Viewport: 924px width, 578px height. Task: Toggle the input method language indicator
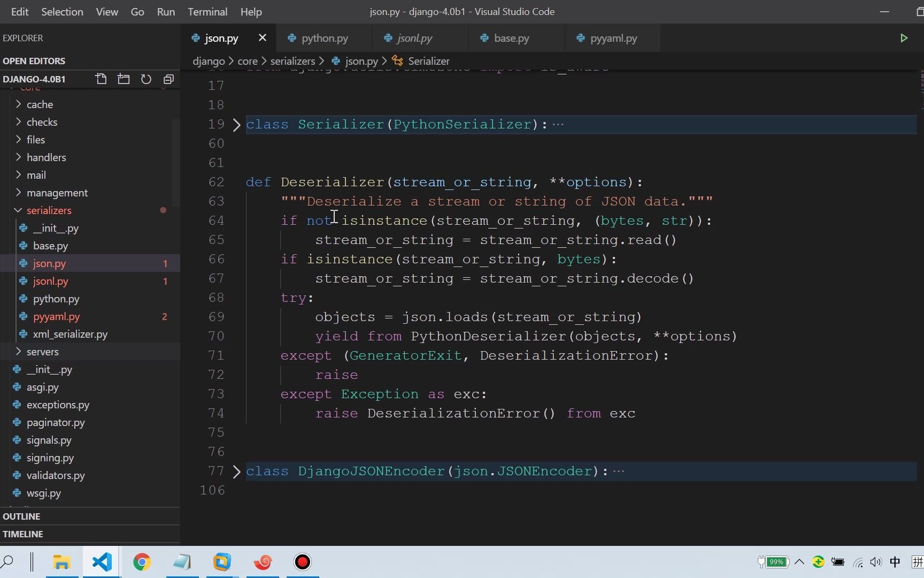tap(895, 562)
